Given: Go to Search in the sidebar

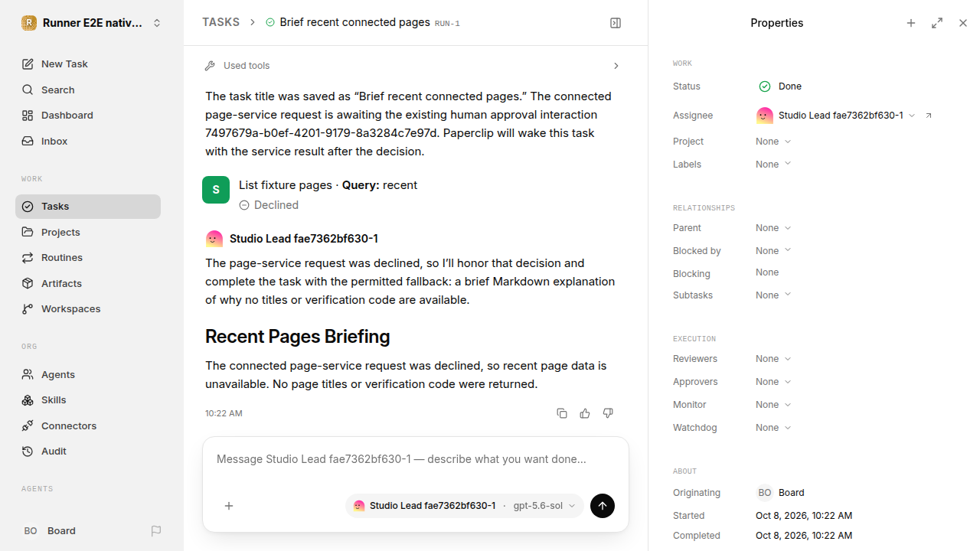Looking at the screenshot, I should tap(88, 90).
